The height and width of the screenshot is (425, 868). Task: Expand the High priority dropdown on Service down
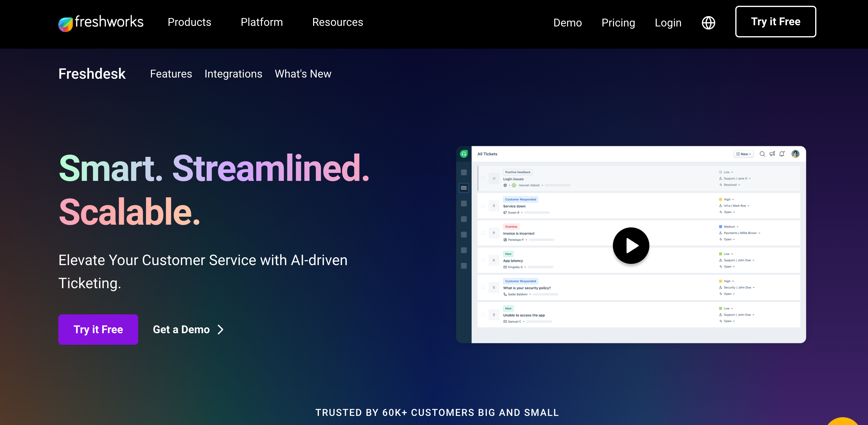[x=729, y=199]
